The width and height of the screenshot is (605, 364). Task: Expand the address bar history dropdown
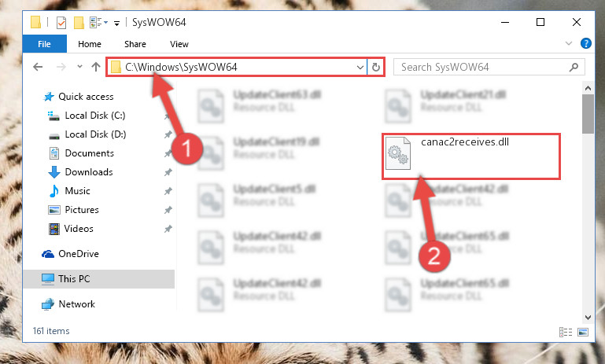pos(360,68)
